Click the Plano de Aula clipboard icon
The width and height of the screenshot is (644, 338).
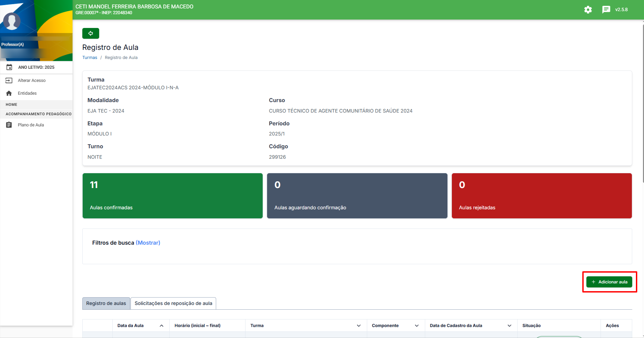tap(9, 125)
